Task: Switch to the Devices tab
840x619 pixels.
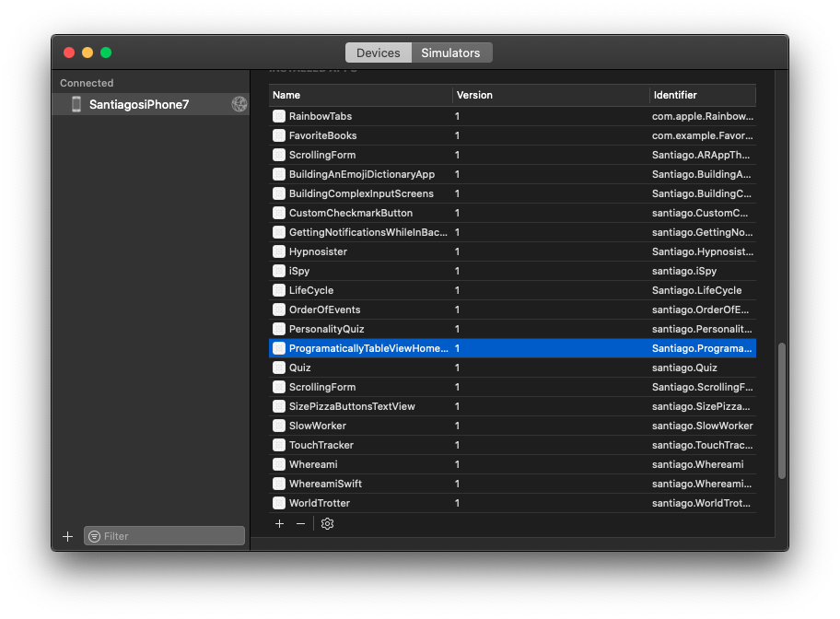Action: coord(379,53)
